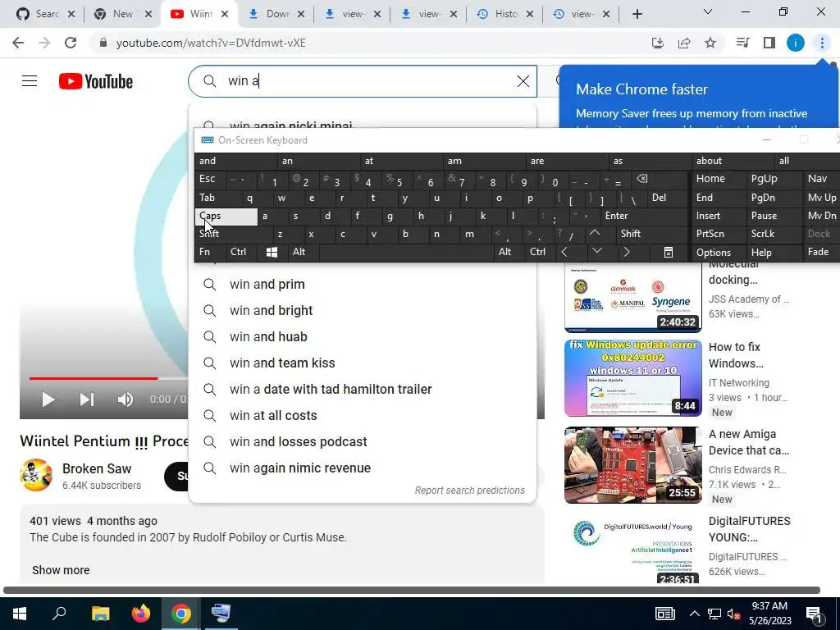
Task: Open a new tab with the plus button
Action: [x=637, y=14]
